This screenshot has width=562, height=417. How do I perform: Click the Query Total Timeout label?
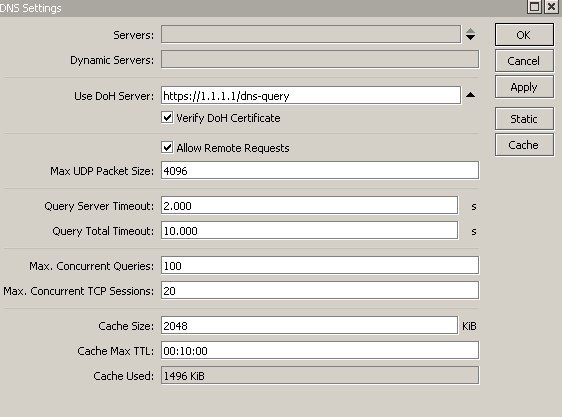(103, 231)
